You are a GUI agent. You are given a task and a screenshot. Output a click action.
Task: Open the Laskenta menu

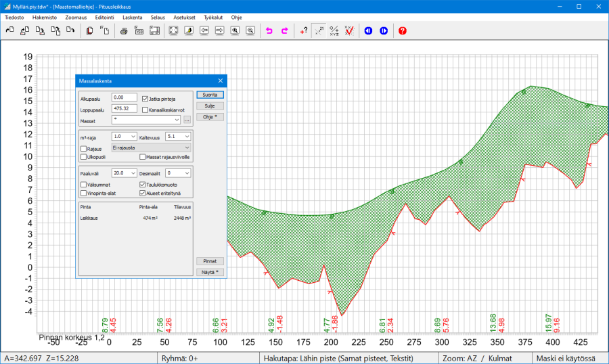point(132,16)
